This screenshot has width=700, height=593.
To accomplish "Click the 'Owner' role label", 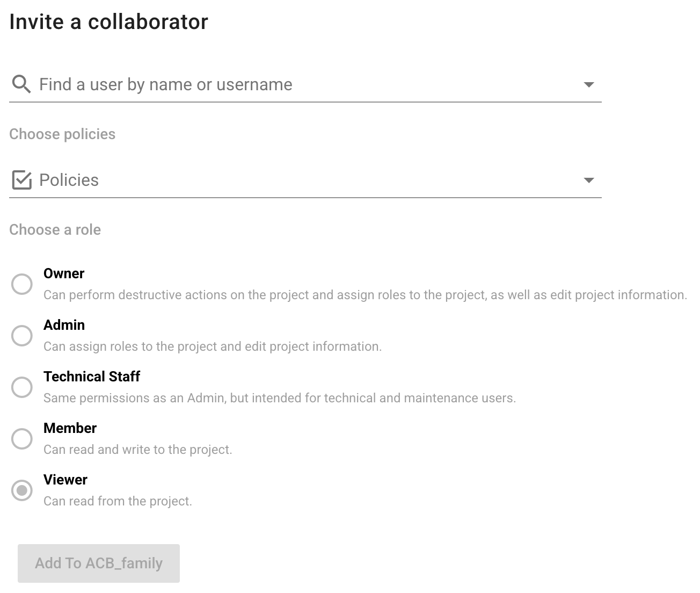I will (x=64, y=273).
